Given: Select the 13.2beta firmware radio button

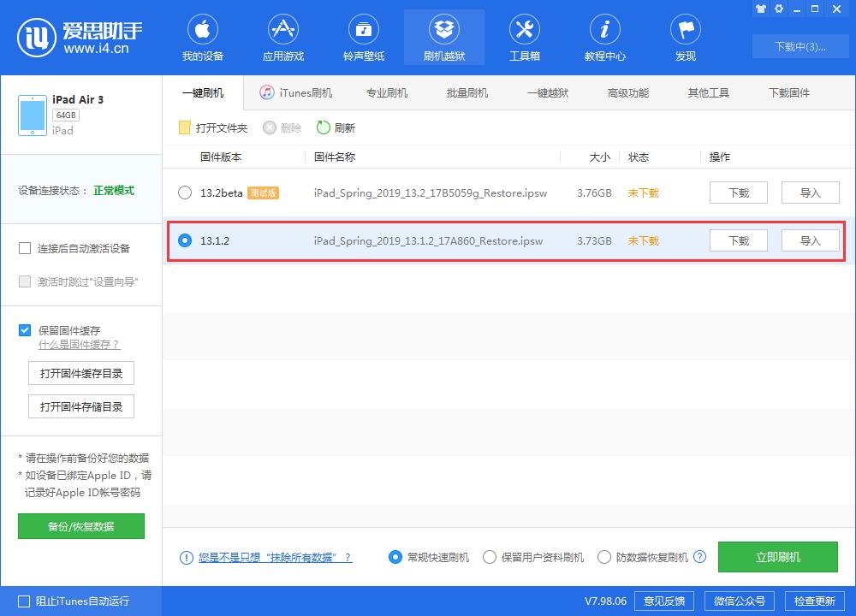Looking at the screenshot, I should tap(185, 192).
